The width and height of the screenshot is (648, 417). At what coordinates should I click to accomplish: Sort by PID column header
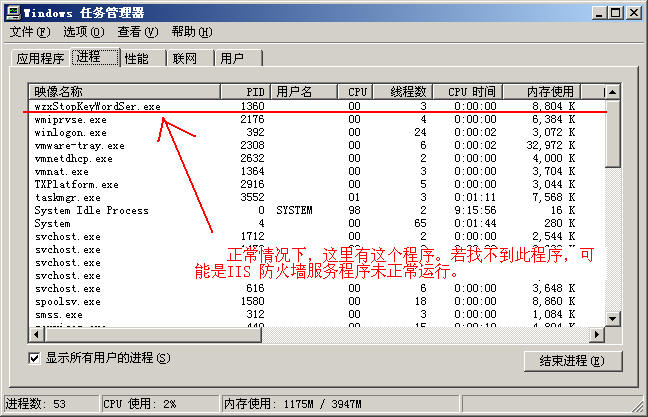pos(245,91)
